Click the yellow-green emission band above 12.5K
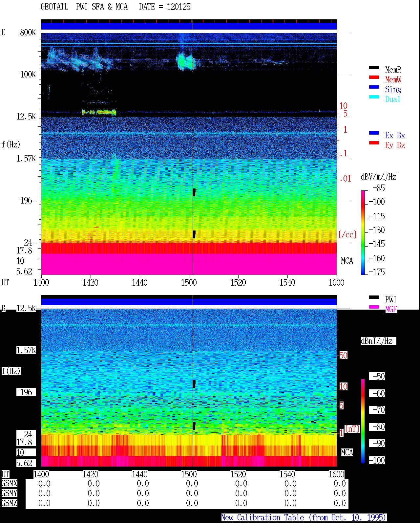Screen dimensions: 420x523 coord(99,112)
